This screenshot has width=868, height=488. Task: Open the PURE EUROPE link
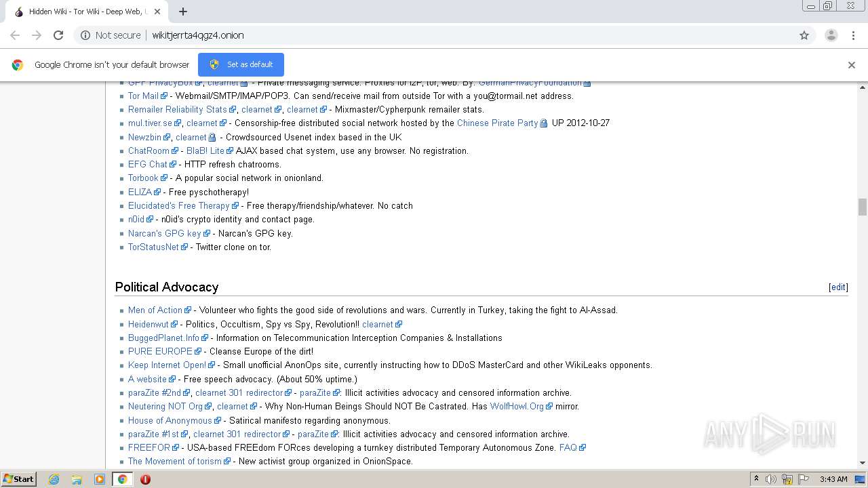click(x=160, y=351)
